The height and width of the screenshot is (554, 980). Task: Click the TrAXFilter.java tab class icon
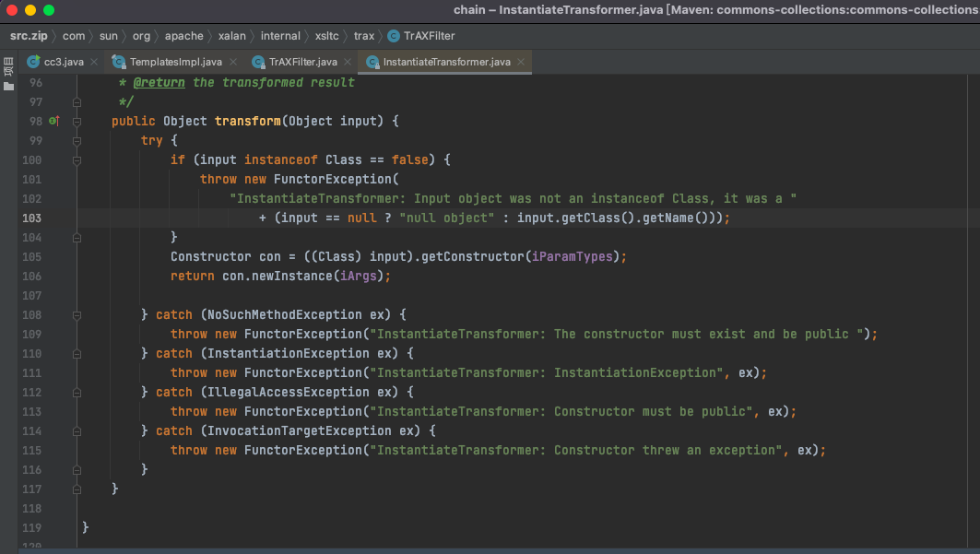coord(258,62)
